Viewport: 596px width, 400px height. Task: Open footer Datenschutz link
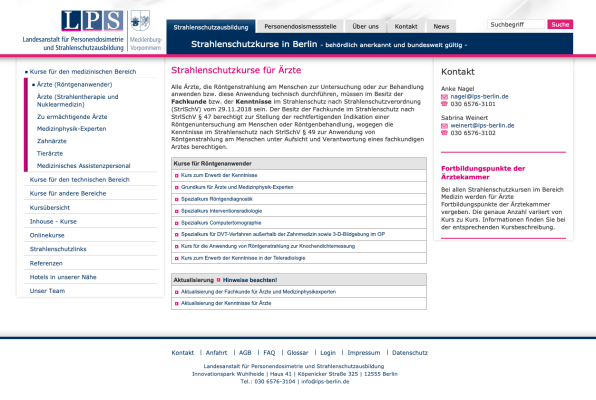[x=410, y=353]
